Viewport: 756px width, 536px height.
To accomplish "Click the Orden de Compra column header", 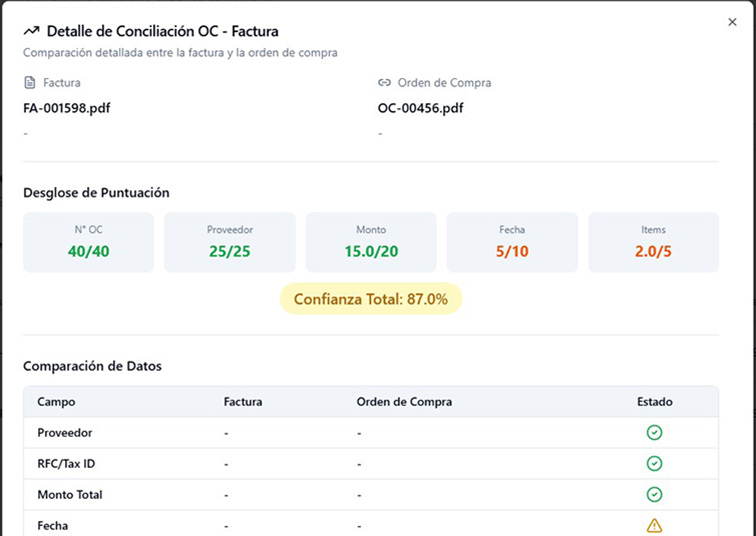I will click(404, 402).
